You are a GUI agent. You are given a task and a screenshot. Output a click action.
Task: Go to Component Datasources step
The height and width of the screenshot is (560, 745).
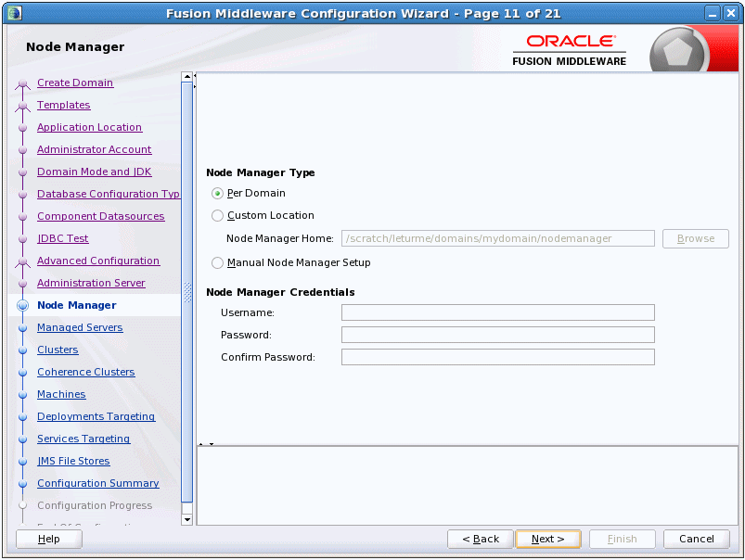101,217
